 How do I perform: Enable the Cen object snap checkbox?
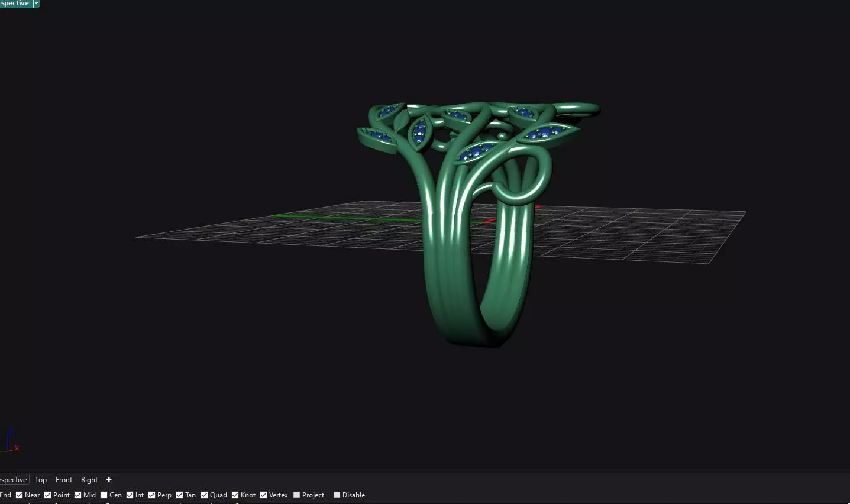click(104, 495)
